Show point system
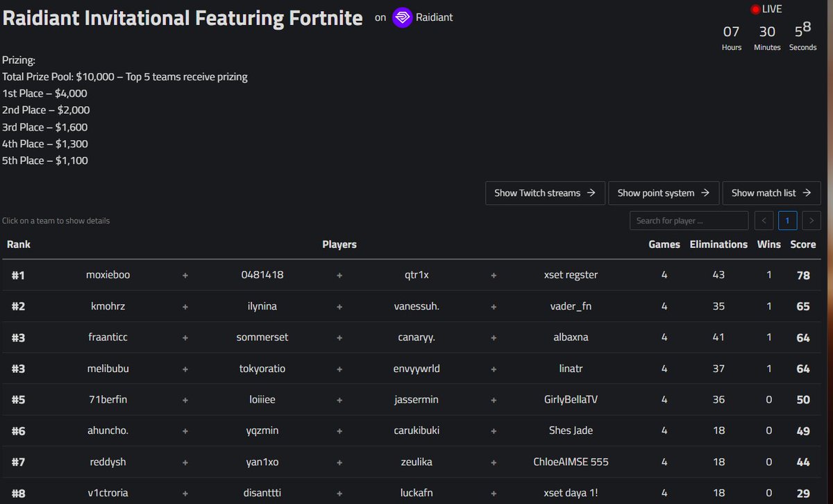 click(664, 193)
